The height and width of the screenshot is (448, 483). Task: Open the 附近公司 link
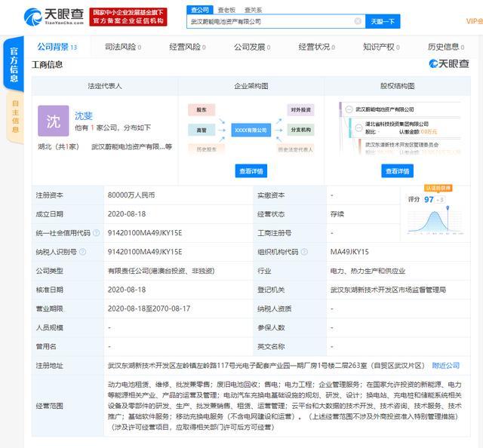446,366
